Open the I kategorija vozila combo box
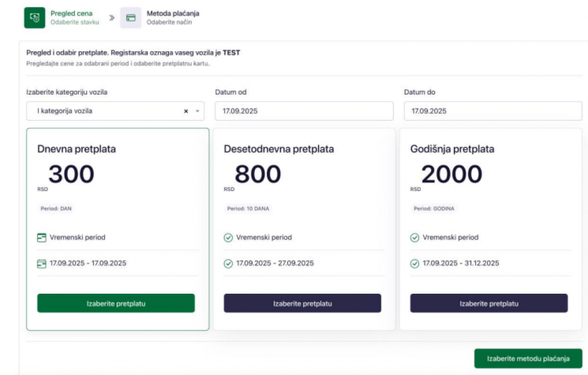 (x=102, y=111)
